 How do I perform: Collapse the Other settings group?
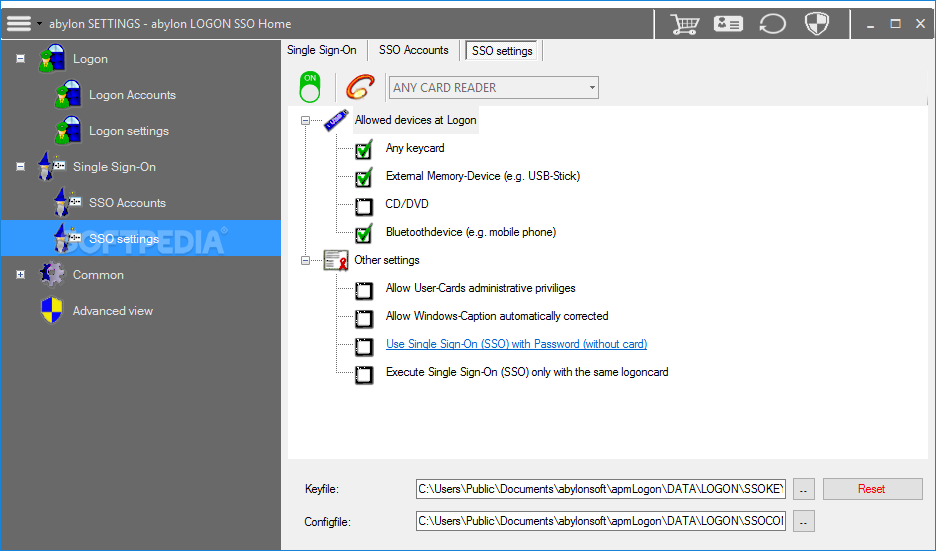point(305,260)
